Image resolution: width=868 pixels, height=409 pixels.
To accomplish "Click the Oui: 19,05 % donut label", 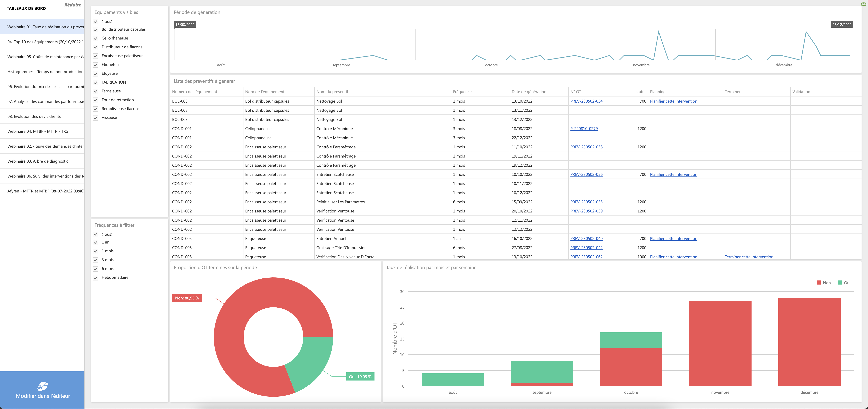I will 360,377.
